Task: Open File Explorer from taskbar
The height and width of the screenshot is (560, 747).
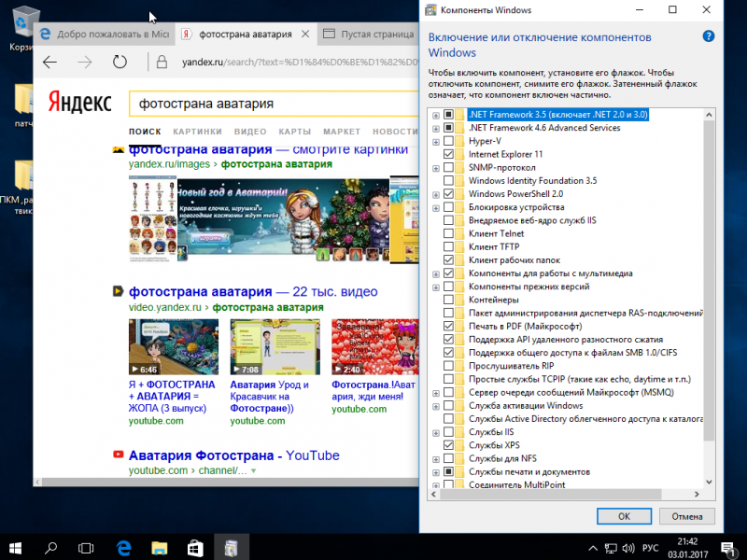Action: (x=160, y=548)
